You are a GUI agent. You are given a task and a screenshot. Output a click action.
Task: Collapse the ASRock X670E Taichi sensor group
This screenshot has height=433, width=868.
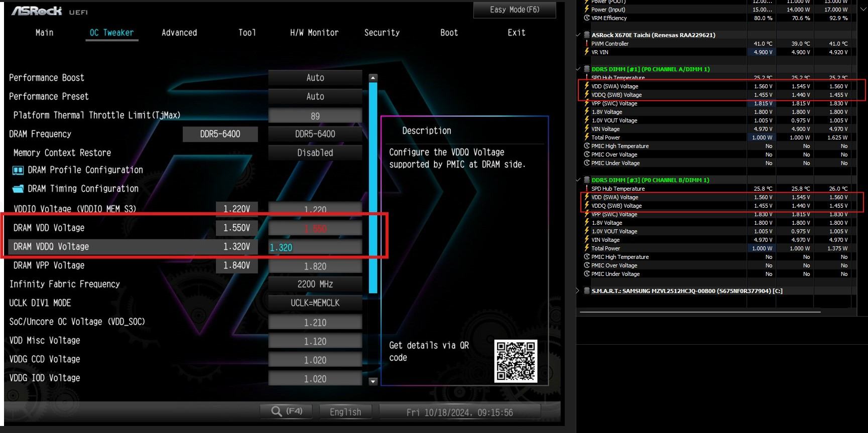578,35
